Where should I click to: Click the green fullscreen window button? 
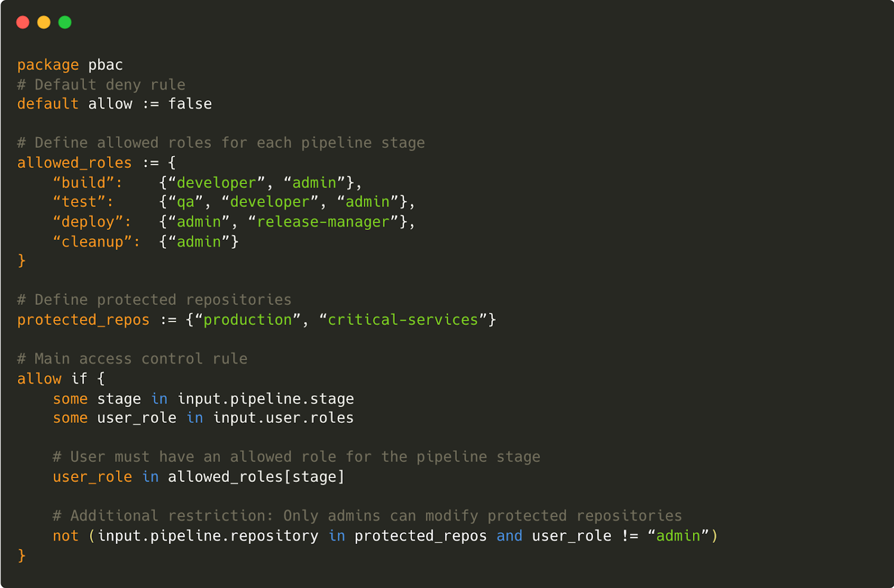coord(65,23)
